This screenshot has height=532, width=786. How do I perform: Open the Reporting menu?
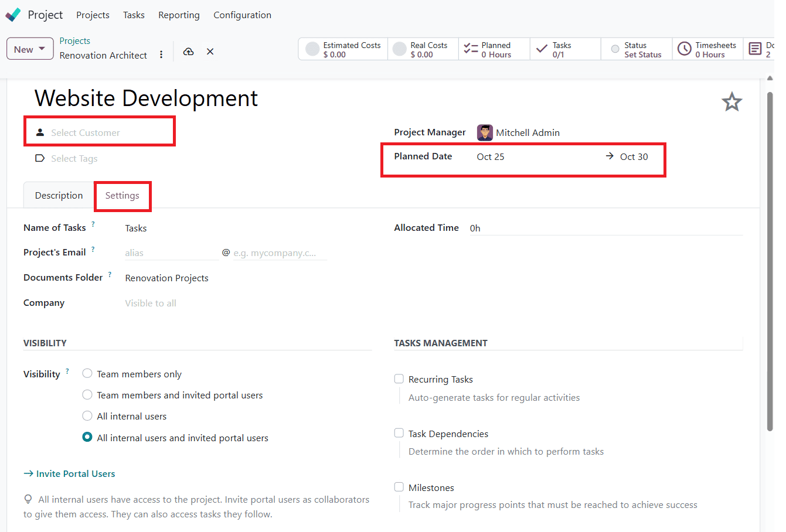(179, 15)
